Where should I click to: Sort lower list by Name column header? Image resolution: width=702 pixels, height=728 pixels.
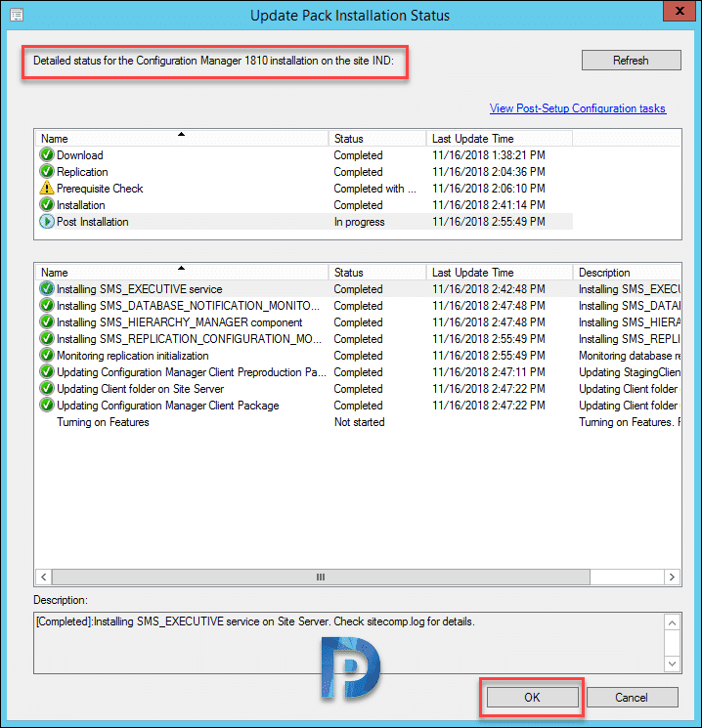182,272
